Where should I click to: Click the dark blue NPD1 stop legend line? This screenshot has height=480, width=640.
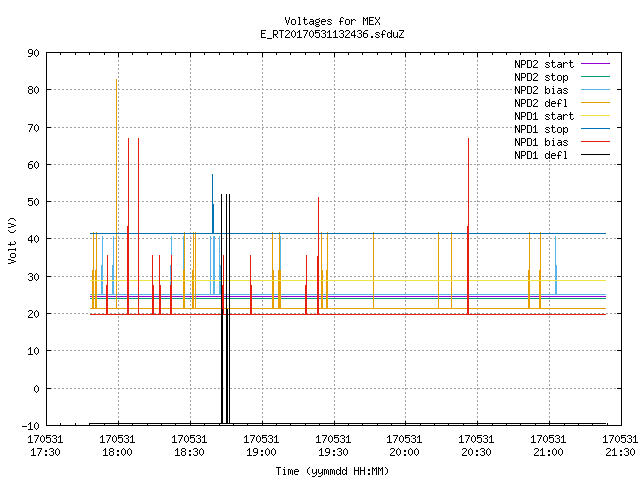coord(595,129)
